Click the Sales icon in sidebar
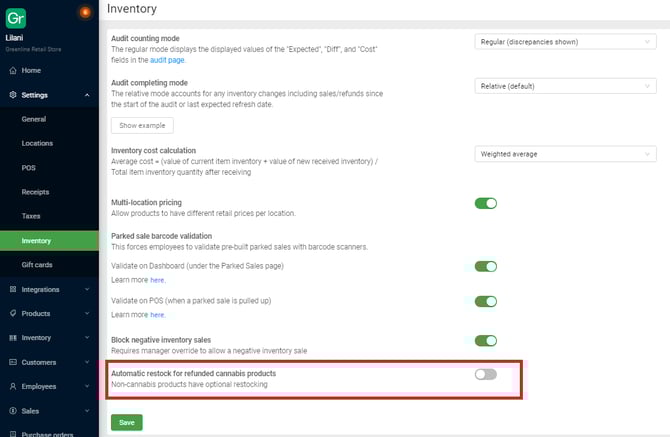The height and width of the screenshot is (437, 670). (x=12, y=410)
